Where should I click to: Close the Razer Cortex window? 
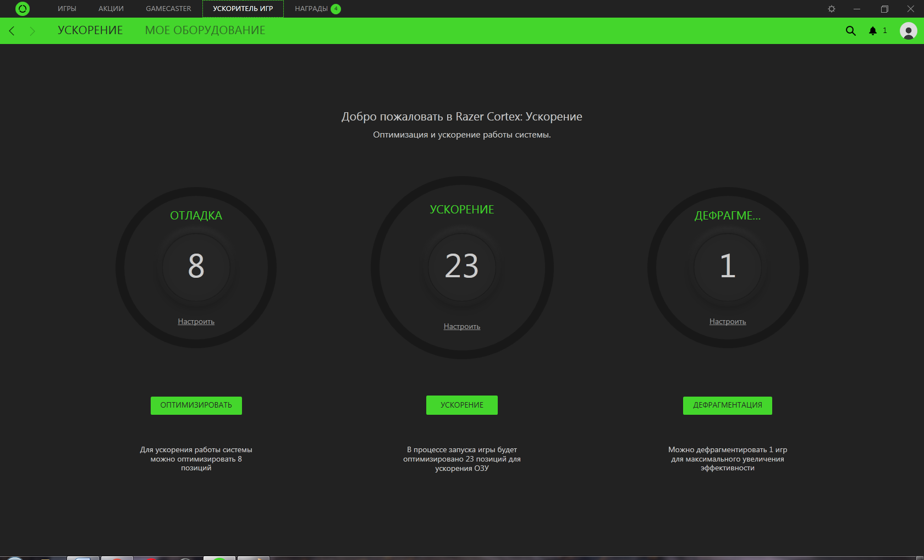pos(911,9)
